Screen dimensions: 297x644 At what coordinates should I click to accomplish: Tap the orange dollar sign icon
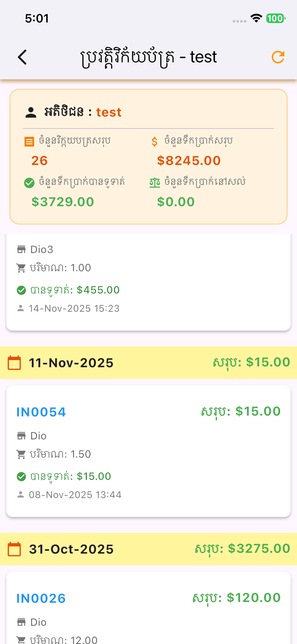click(154, 142)
